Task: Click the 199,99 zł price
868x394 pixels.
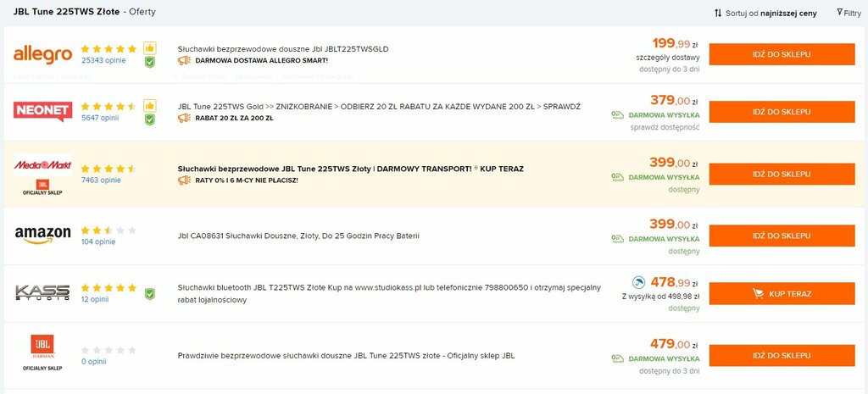Action: [676, 43]
